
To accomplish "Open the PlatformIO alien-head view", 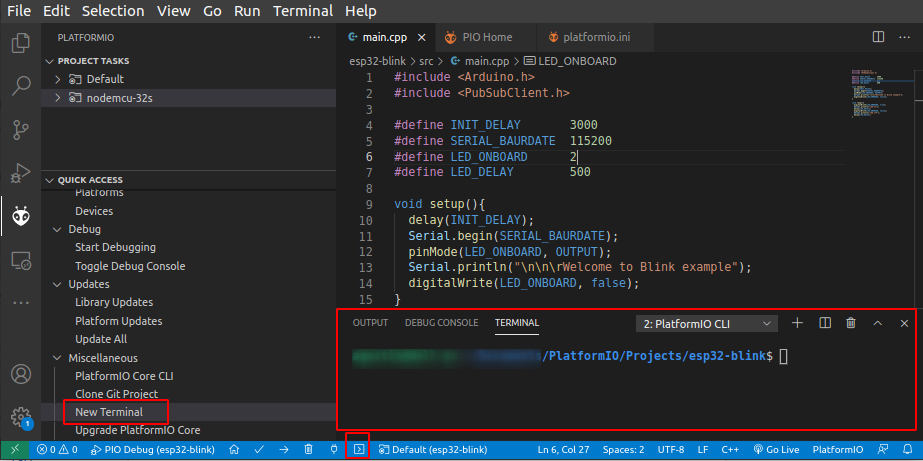I will click(x=21, y=217).
